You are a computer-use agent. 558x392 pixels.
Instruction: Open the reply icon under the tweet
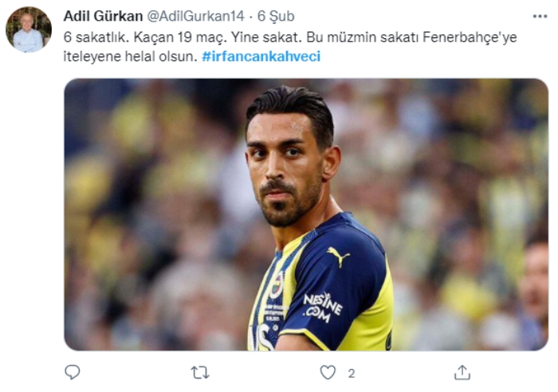pyautogui.click(x=73, y=372)
